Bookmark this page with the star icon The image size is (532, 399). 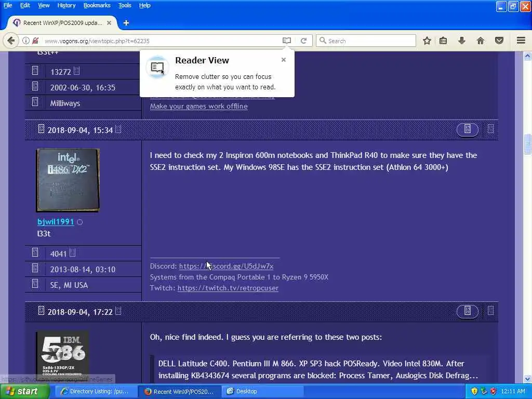[x=427, y=41]
